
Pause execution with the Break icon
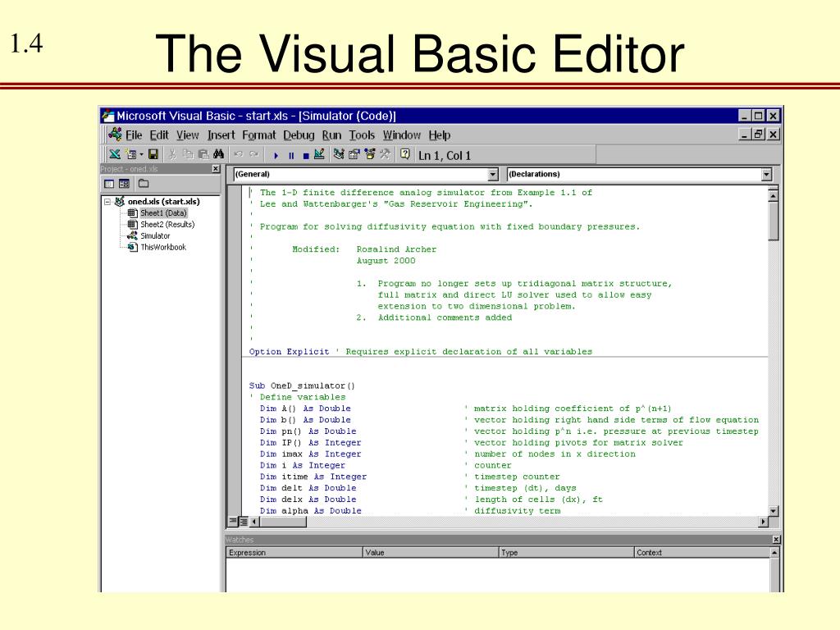point(290,154)
